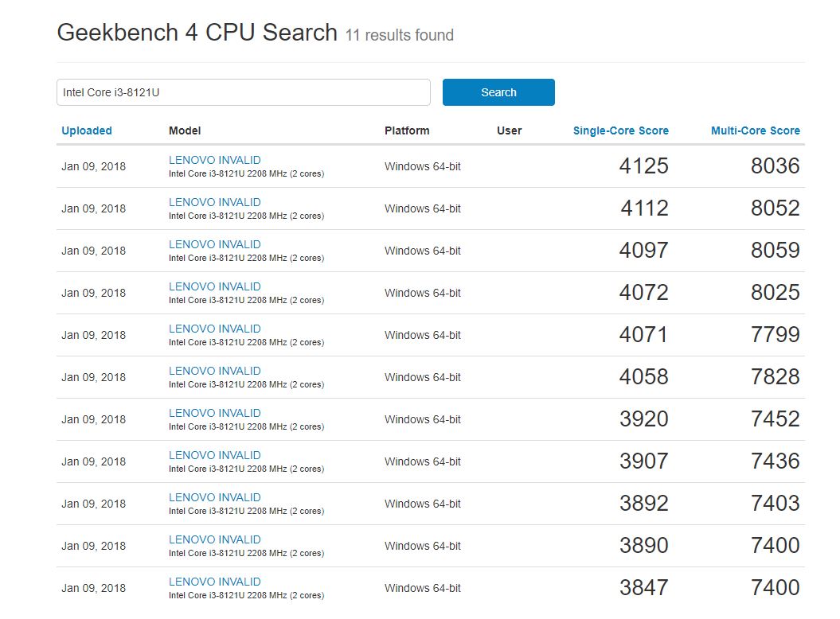View the LENOVO INVALID result scoring 4058

coord(214,371)
